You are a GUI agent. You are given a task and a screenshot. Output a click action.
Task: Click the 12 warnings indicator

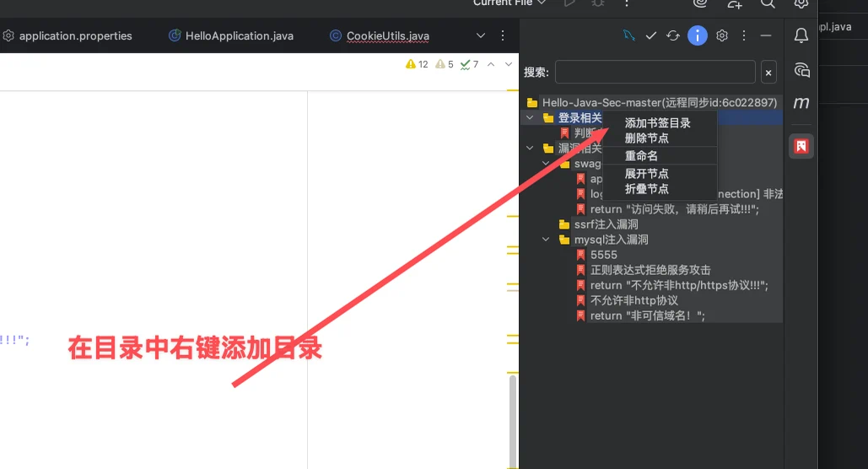[x=417, y=64]
